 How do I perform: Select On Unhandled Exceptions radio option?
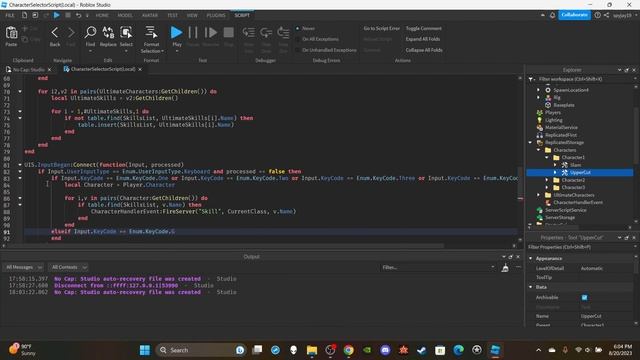click(x=298, y=50)
